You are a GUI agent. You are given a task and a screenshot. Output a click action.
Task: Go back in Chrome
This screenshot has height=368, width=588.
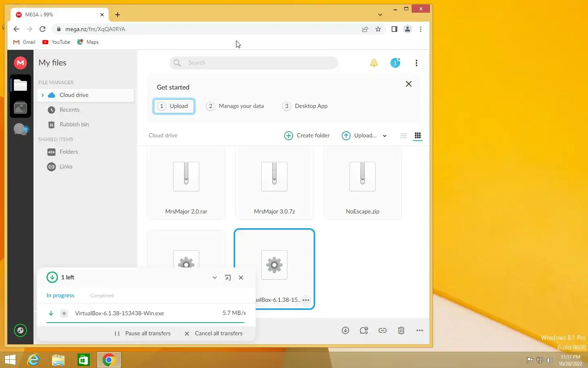point(16,29)
